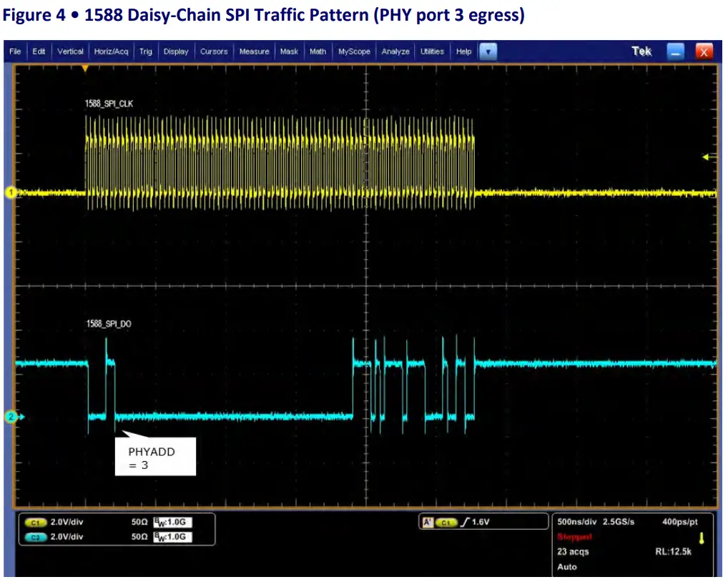Screen dimensions: 728x582
Task: Click the 23 acqs counter
Action: click(573, 552)
